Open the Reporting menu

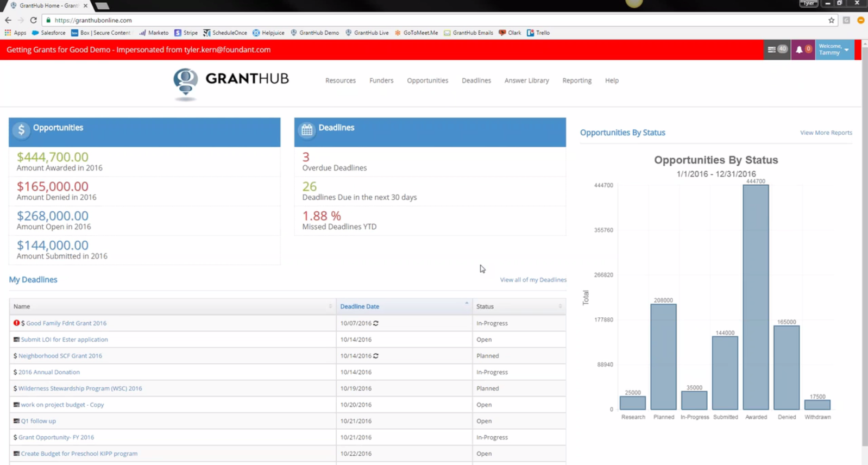point(577,80)
